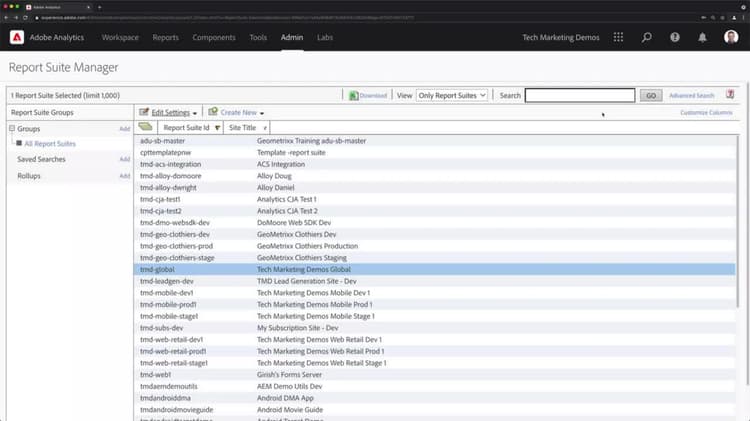Viewport: 750px width, 421px height.
Task: Select Rollups in the sidebar
Action: [29, 176]
